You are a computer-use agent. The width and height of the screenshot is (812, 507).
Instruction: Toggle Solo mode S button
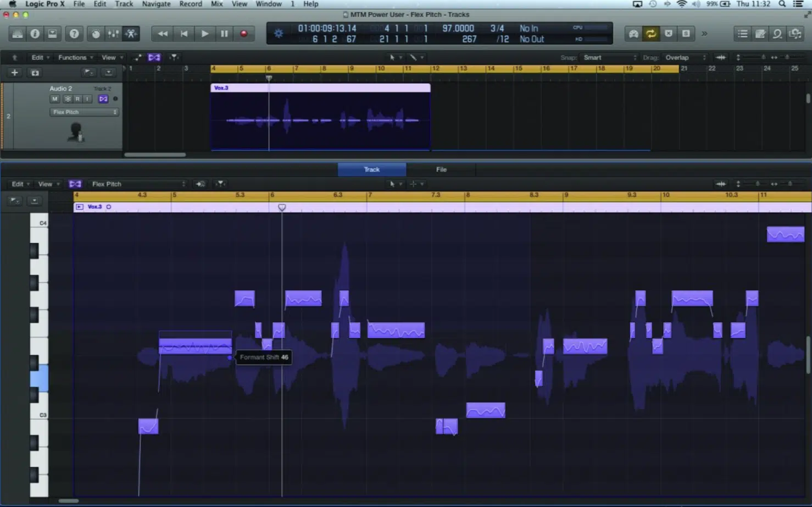click(686, 34)
